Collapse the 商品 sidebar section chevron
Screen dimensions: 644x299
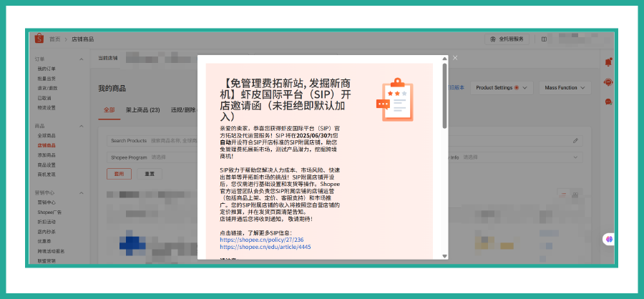point(82,126)
